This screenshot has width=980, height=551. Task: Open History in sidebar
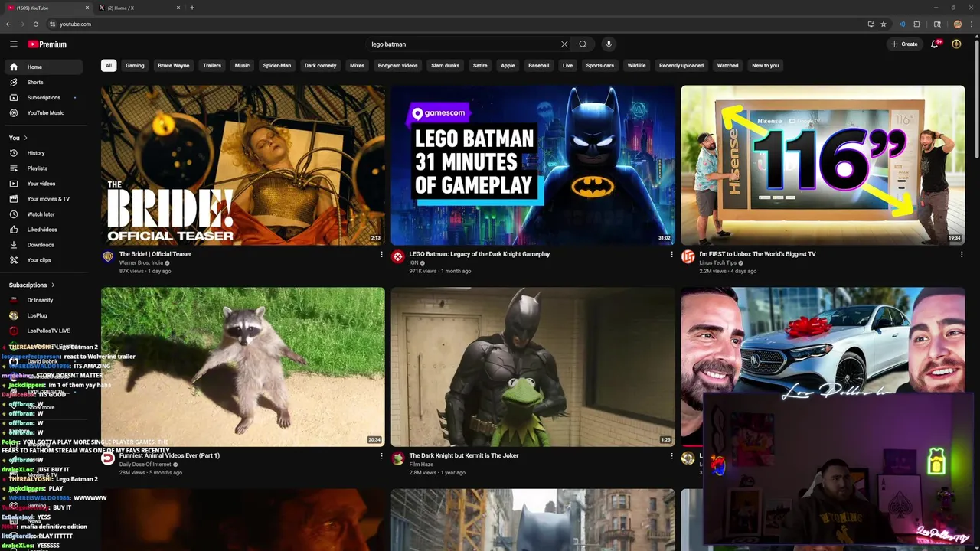point(43,153)
